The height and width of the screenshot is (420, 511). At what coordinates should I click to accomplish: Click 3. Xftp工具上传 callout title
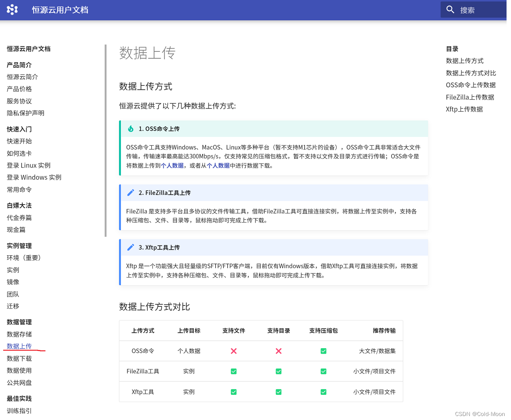pos(159,247)
